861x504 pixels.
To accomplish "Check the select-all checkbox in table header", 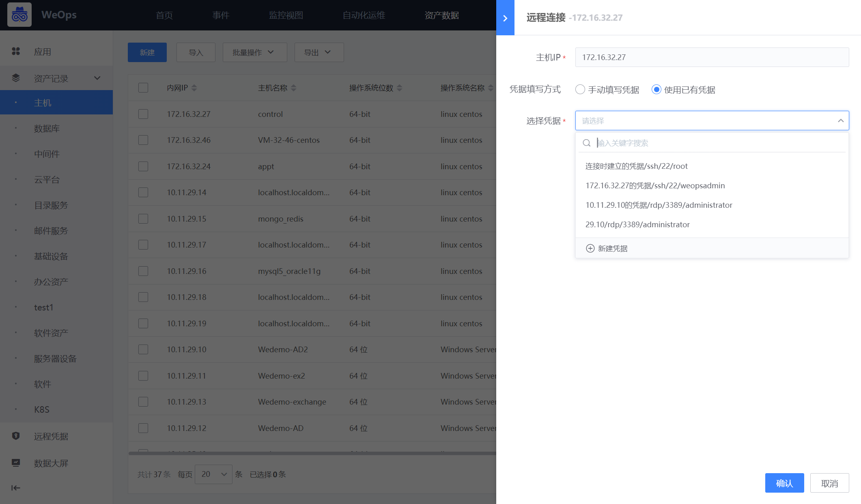I will pyautogui.click(x=143, y=87).
